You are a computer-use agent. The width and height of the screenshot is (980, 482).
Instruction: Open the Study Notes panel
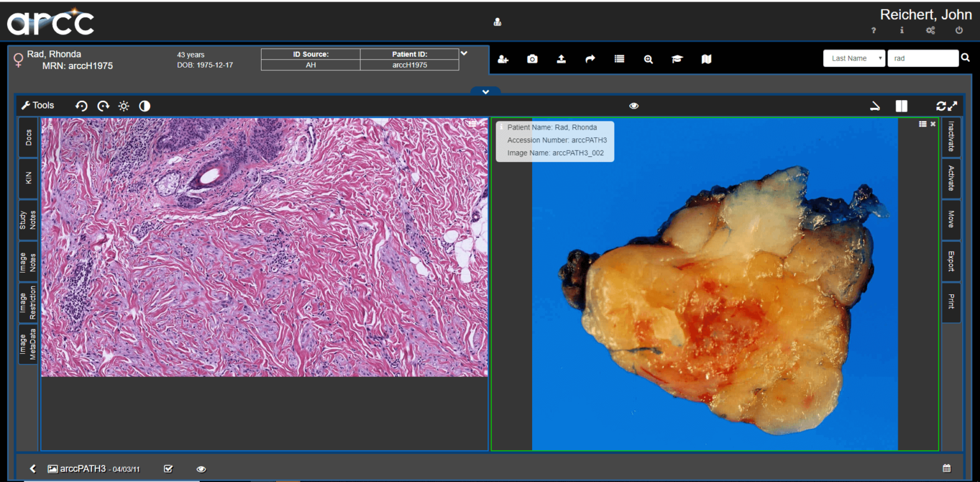click(x=27, y=219)
